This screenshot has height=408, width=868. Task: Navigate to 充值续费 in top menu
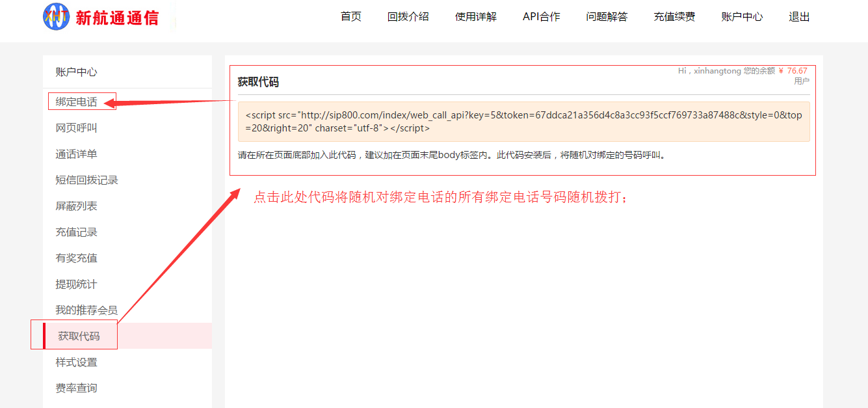point(674,17)
